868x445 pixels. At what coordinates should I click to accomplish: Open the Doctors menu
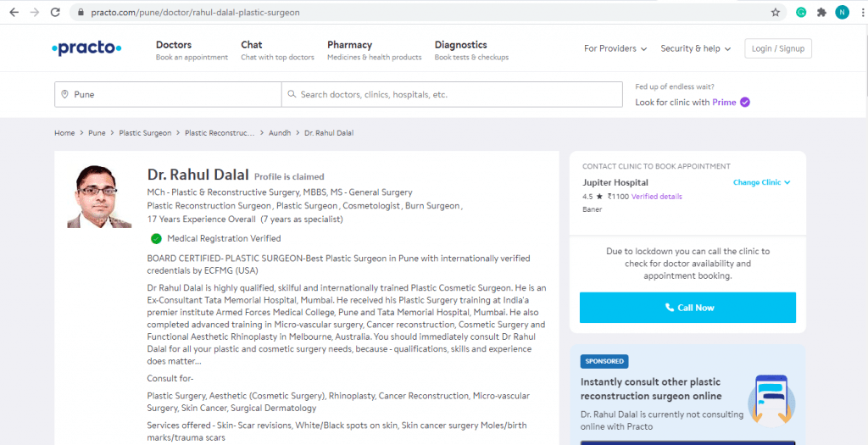(174, 45)
